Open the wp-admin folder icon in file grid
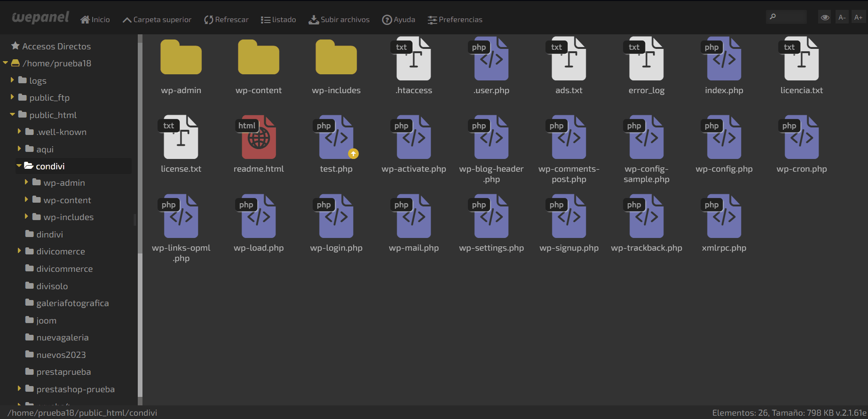The width and height of the screenshot is (868, 419). click(x=181, y=58)
